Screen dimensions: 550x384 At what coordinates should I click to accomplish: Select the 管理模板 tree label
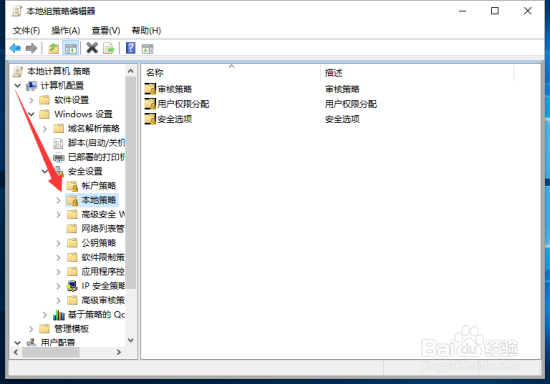(71, 329)
